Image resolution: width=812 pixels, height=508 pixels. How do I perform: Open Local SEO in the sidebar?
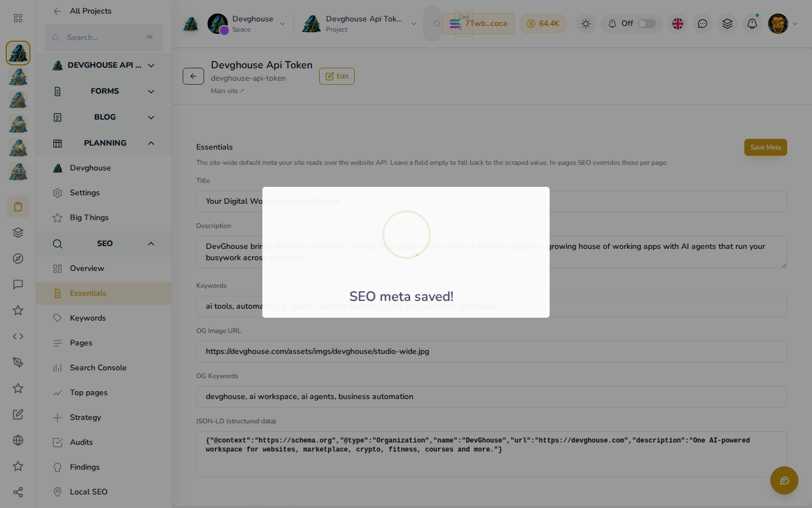click(x=104, y=492)
